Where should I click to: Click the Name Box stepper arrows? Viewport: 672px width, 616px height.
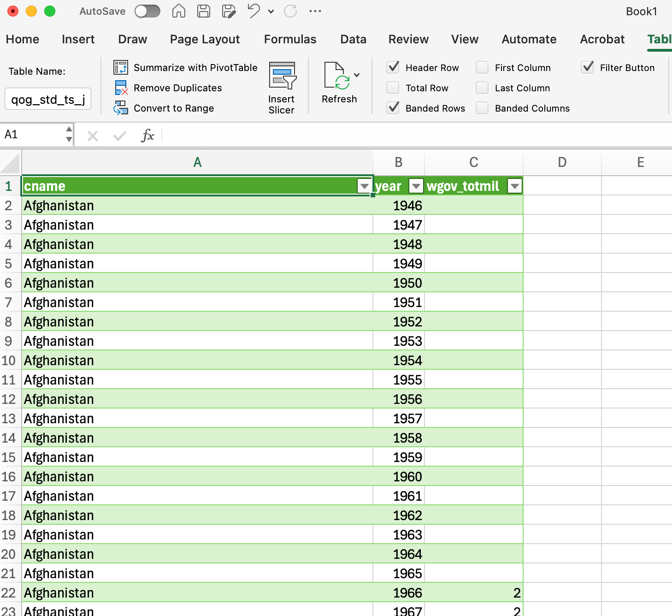(69, 134)
